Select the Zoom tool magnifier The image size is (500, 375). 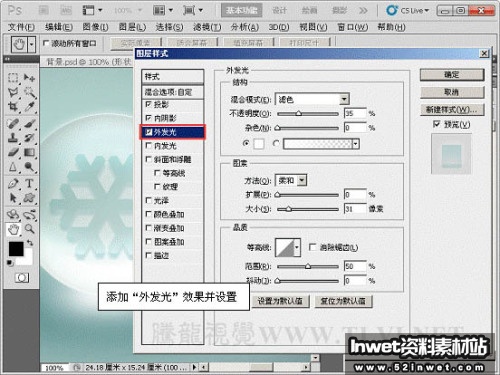pos(29,229)
